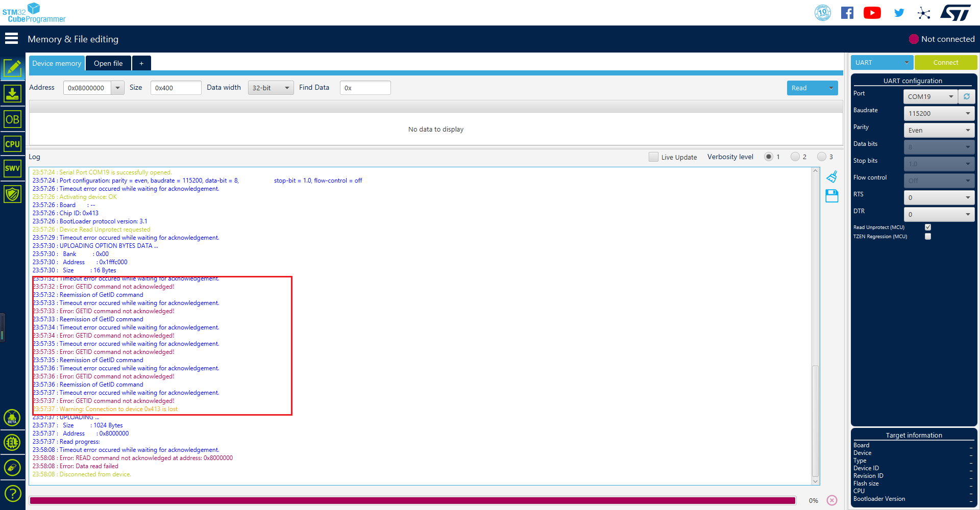The width and height of the screenshot is (980, 510).
Task: Click log line 'Chip ID: 0x413'
Action: [x=65, y=213]
